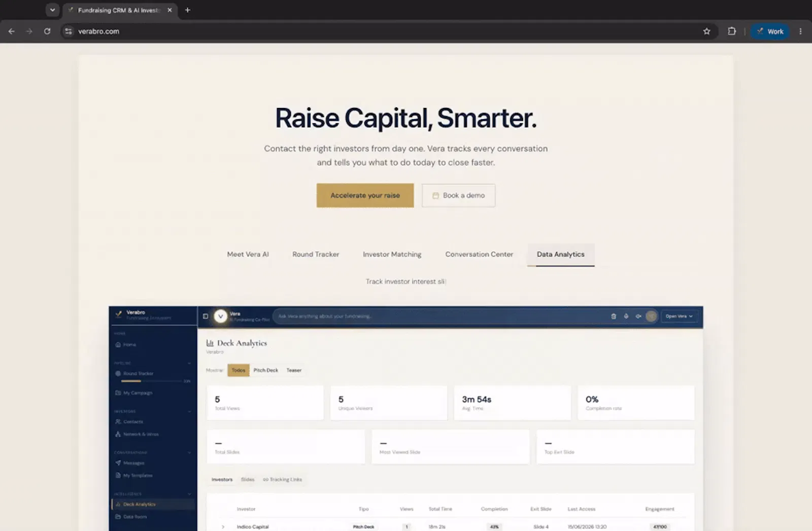Open Deck Analytics in the sidebar
The width and height of the screenshot is (812, 531).
click(x=152, y=504)
